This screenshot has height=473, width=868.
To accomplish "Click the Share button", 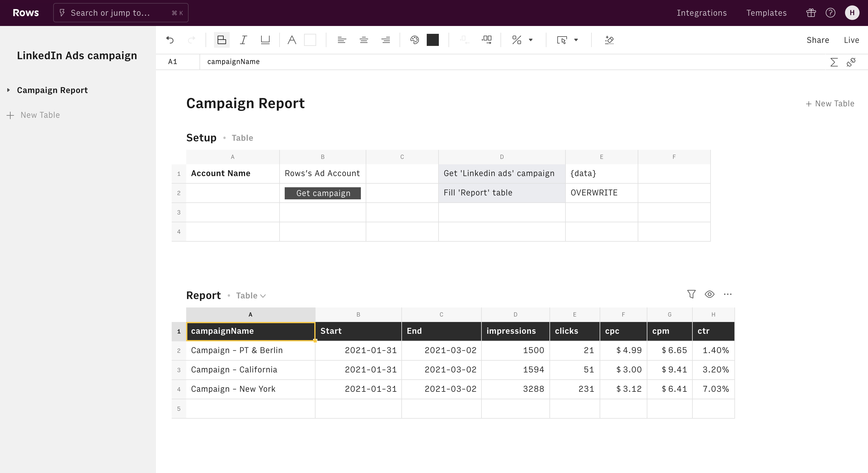I will pyautogui.click(x=818, y=40).
